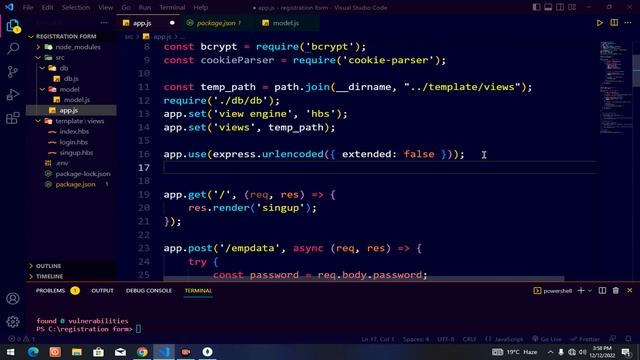This screenshot has width=640, height=360.
Task: Open Windows Start menu
Action: [x=11, y=352]
